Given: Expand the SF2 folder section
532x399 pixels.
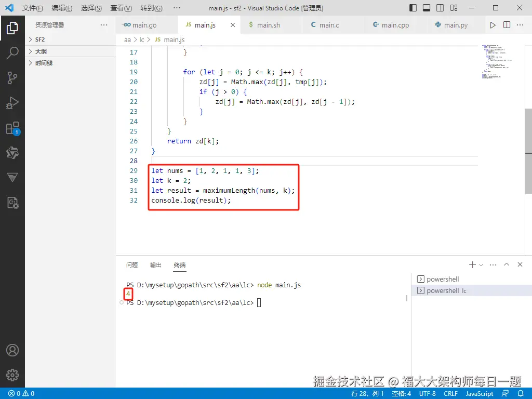Looking at the screenshot, I should pyautogui.click(x=71, y=39).
